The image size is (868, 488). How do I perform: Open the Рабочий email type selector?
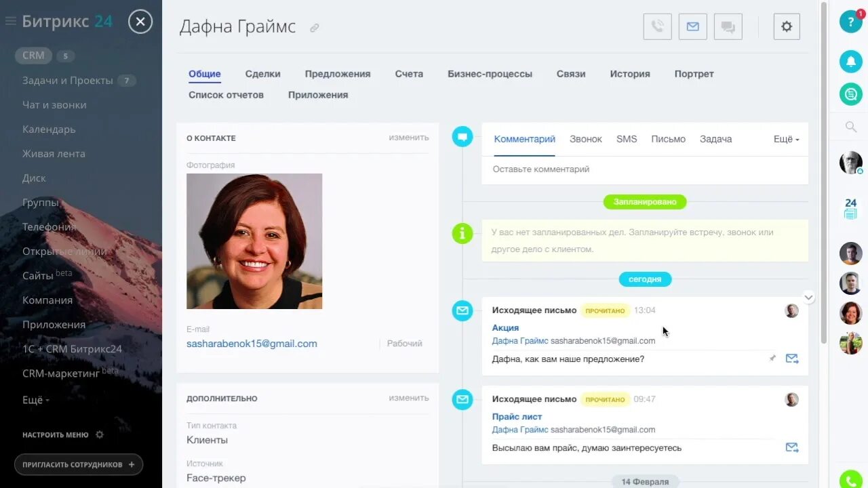[x=405, y=344]
